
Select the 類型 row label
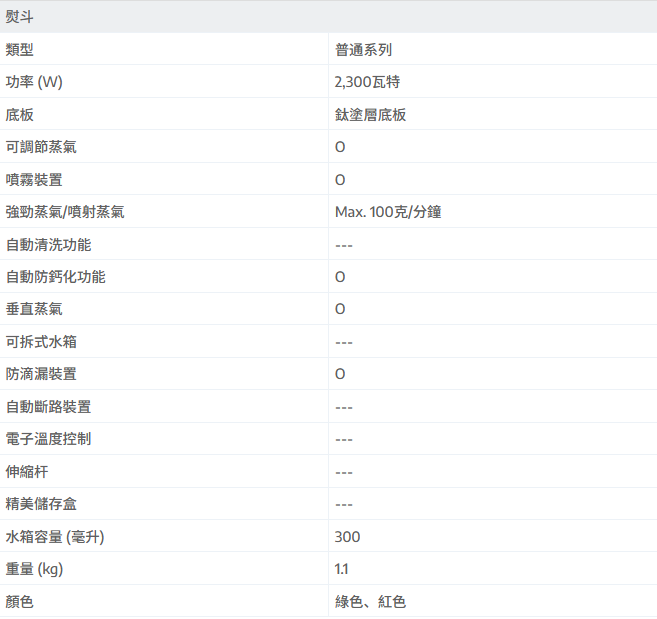[20, 50]
